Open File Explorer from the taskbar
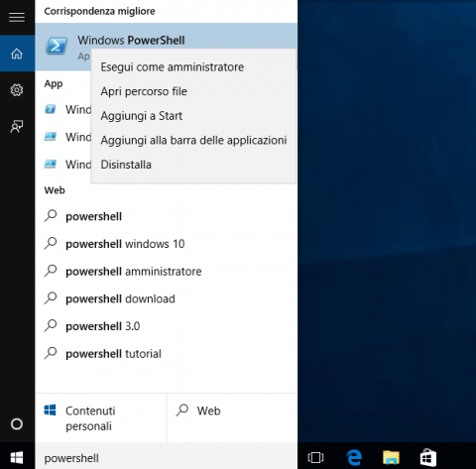This screenshot has height=469, width=476. coord(391,457)
